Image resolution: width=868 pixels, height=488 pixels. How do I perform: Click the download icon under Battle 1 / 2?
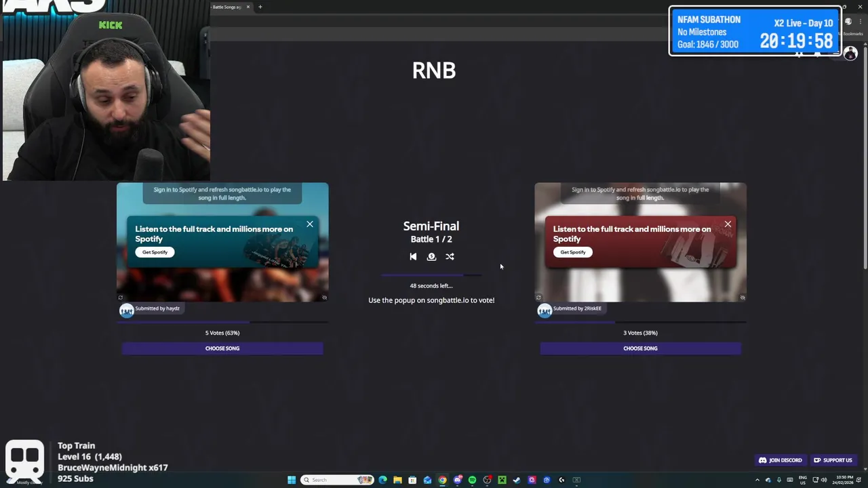point(431,256)
